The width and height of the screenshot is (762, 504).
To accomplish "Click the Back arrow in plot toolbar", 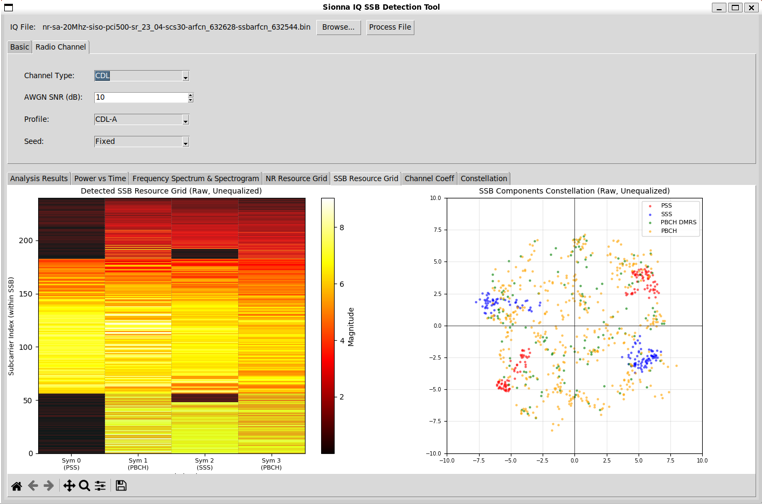I will pos(33,486).
